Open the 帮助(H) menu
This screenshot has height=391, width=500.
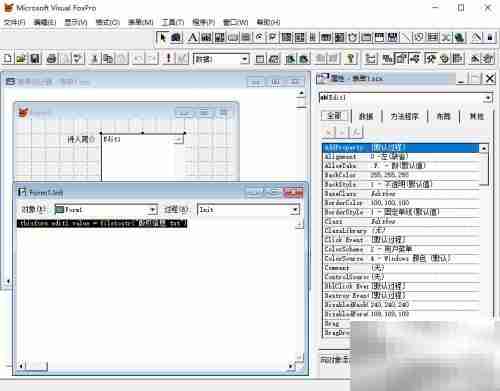pyautogui.click(x=268, y=22)
